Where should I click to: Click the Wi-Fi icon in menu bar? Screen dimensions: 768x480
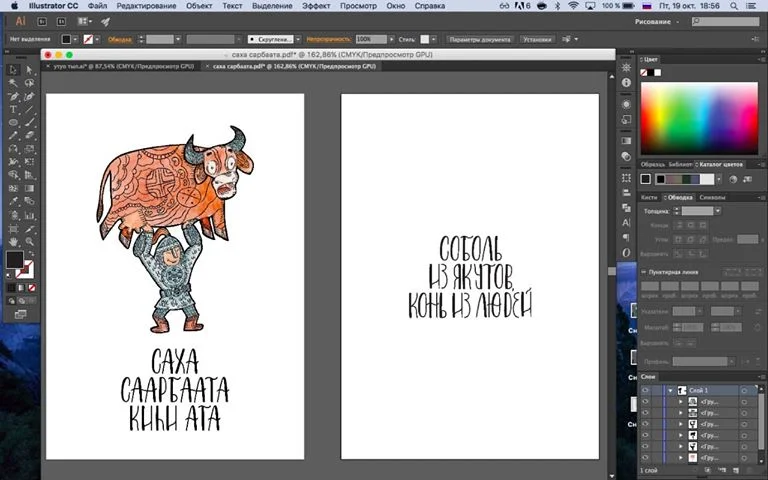573,6
